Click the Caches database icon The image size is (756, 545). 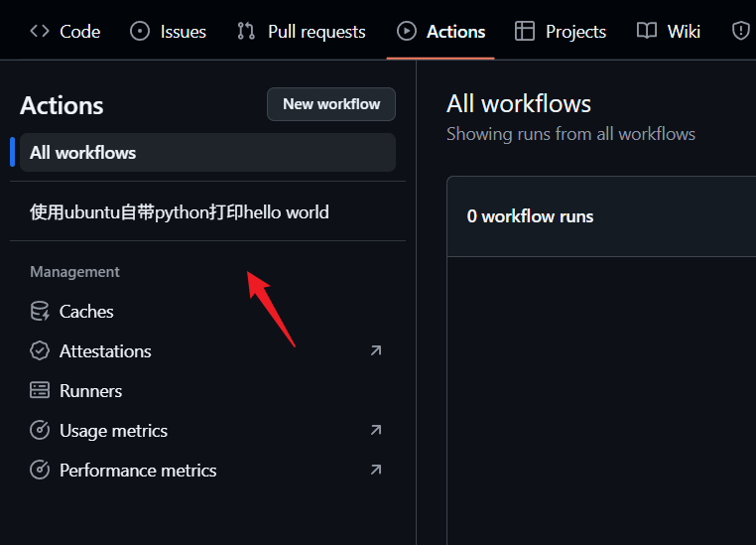(x=40, y=312)
